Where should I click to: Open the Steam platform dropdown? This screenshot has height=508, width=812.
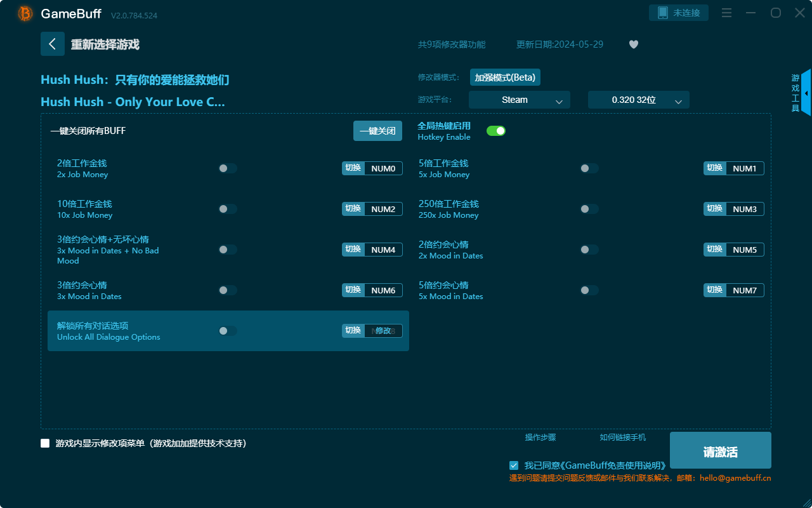pyautogui.click(x=520, y=100)
